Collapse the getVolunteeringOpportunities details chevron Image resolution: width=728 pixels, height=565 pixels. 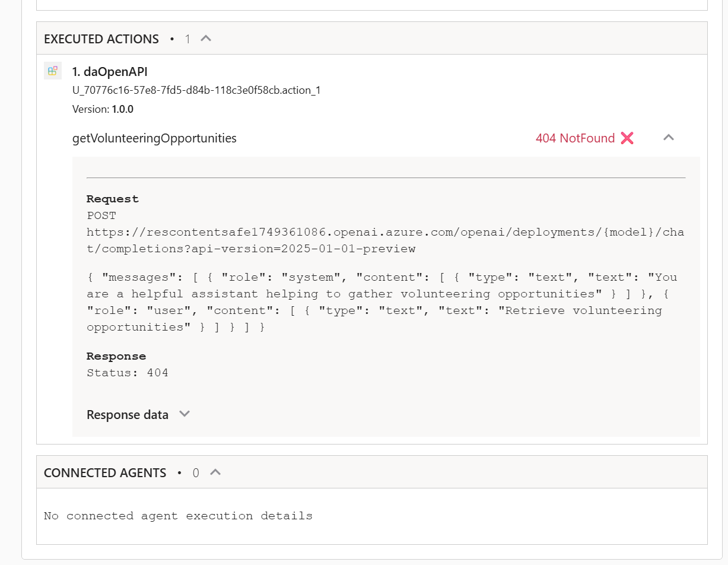pos(669,138)
